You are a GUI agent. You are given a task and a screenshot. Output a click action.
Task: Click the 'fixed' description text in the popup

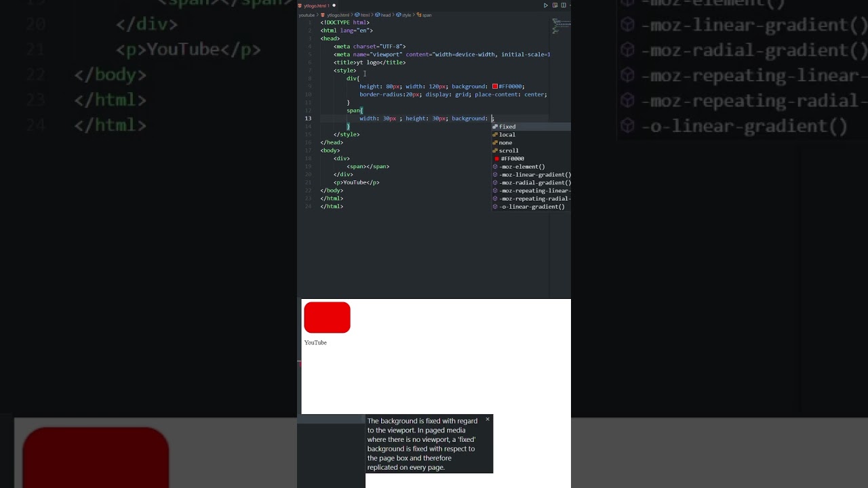point(422,444)
